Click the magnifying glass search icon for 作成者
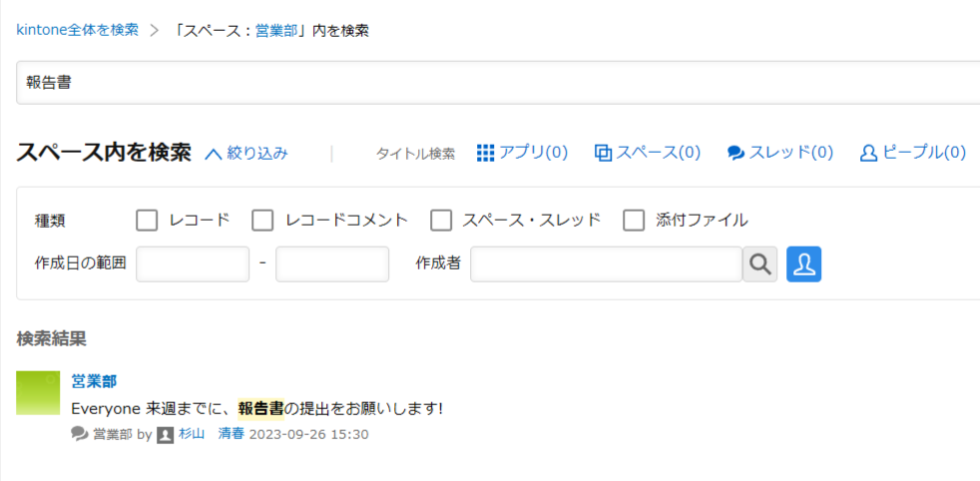980x481 pixels. pos(760,264)
